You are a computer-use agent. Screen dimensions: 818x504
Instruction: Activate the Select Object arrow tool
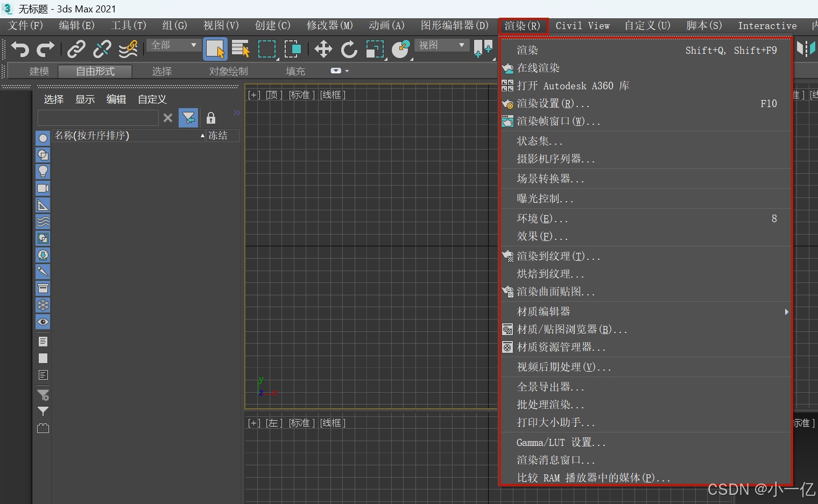tap(215, 49)
